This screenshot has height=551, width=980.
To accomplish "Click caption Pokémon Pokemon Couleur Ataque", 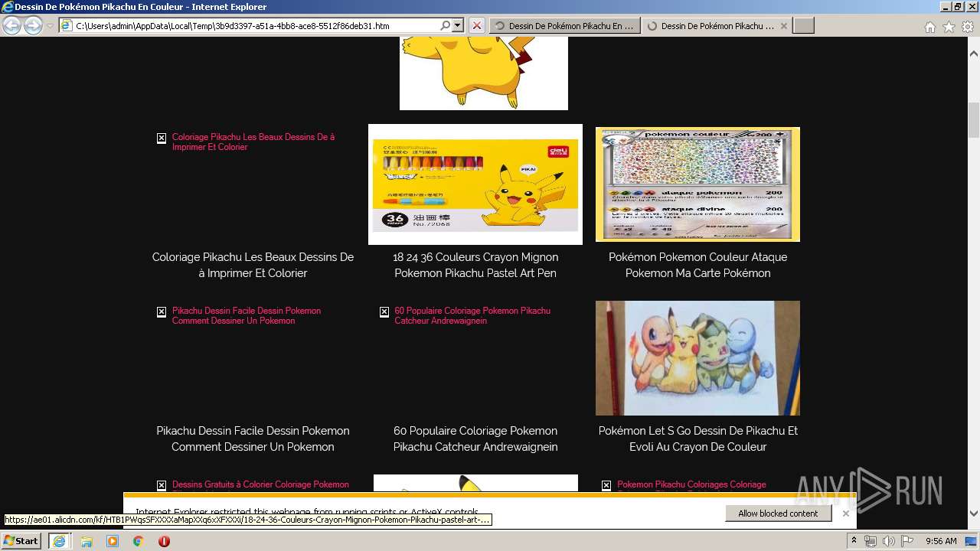I will click(x=697, y=265).
